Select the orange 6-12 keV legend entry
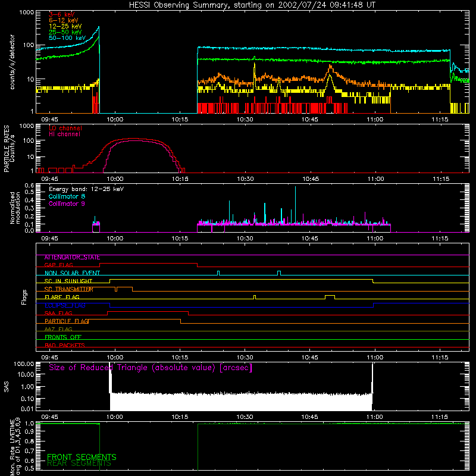The height and width of the screenshot is (476, 476). point(64,20)
